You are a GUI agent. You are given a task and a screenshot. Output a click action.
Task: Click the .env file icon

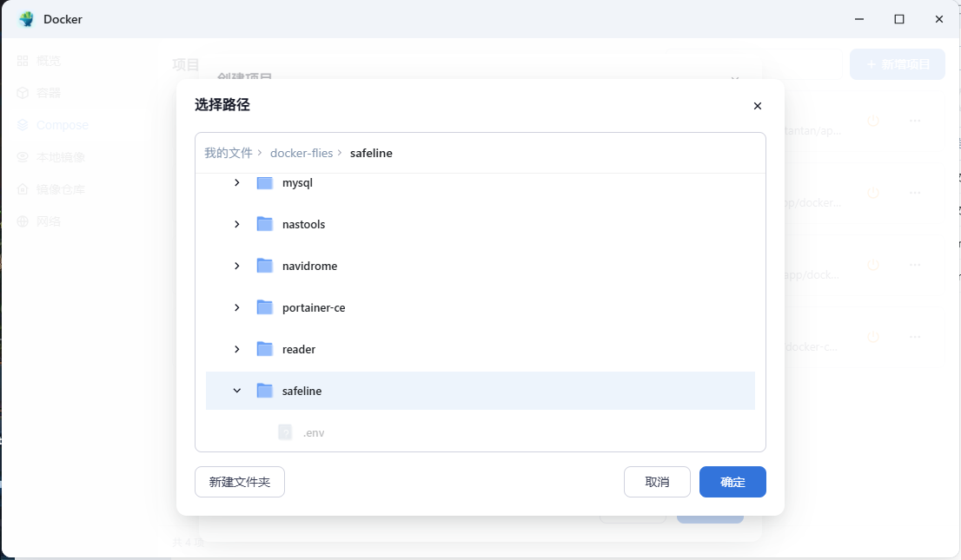pyautogui.click(x=285, y=432)
